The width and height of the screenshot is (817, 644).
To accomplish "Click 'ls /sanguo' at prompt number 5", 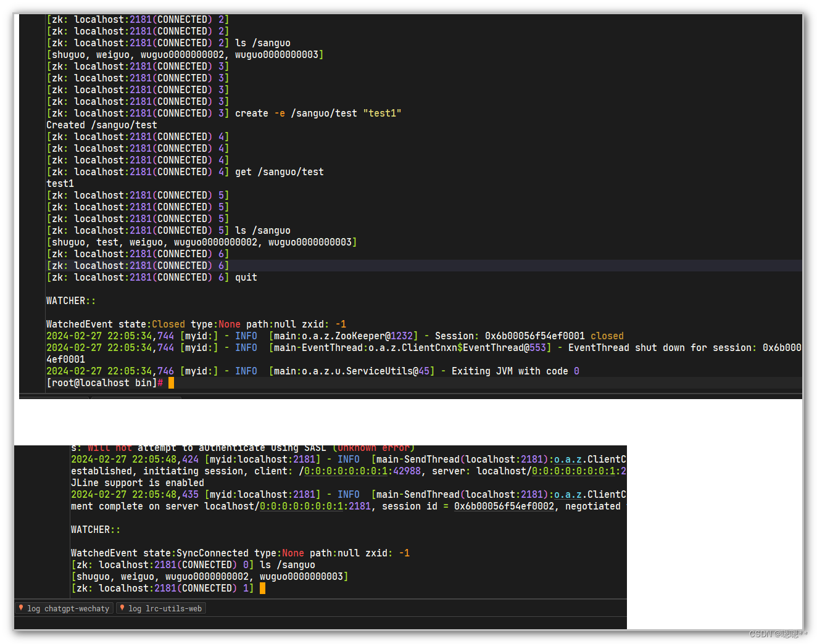I will point(262,231).
